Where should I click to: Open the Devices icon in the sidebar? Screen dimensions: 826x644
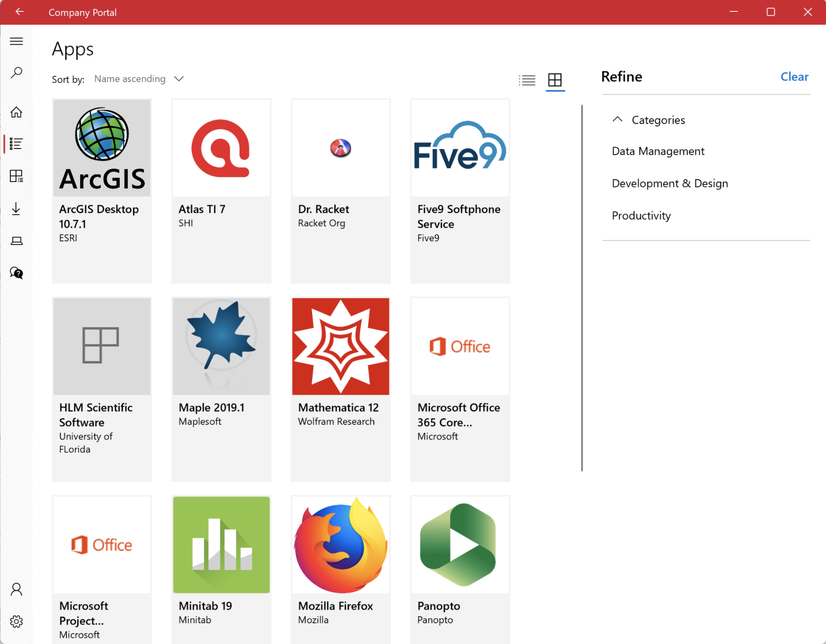(x=17, y=240)
